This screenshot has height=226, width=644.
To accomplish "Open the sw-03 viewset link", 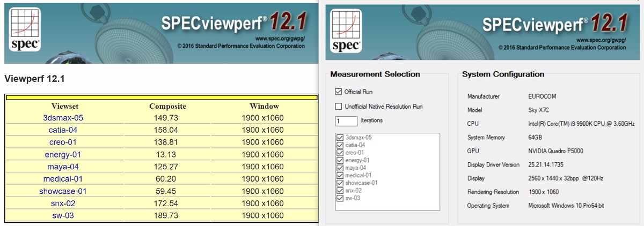I will click(63, 215).
